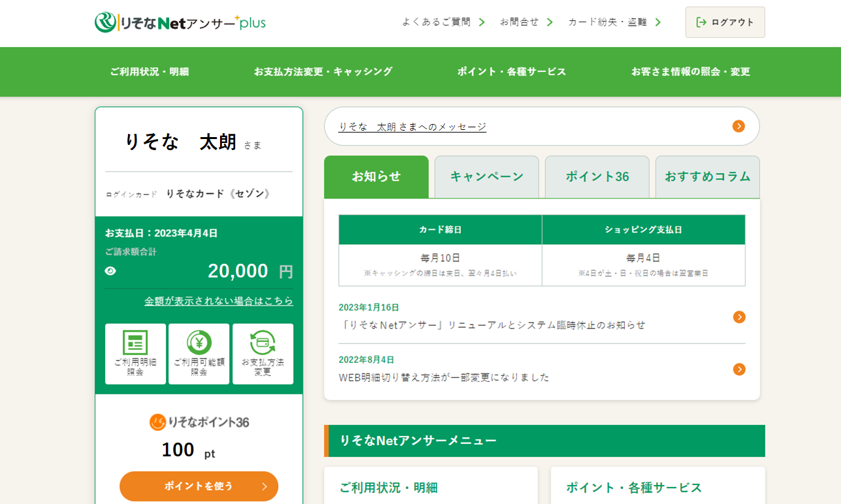Switch to the ポイント36 tab
The height and width of the screenshot is (504, 841).
[x=597, y=177]
